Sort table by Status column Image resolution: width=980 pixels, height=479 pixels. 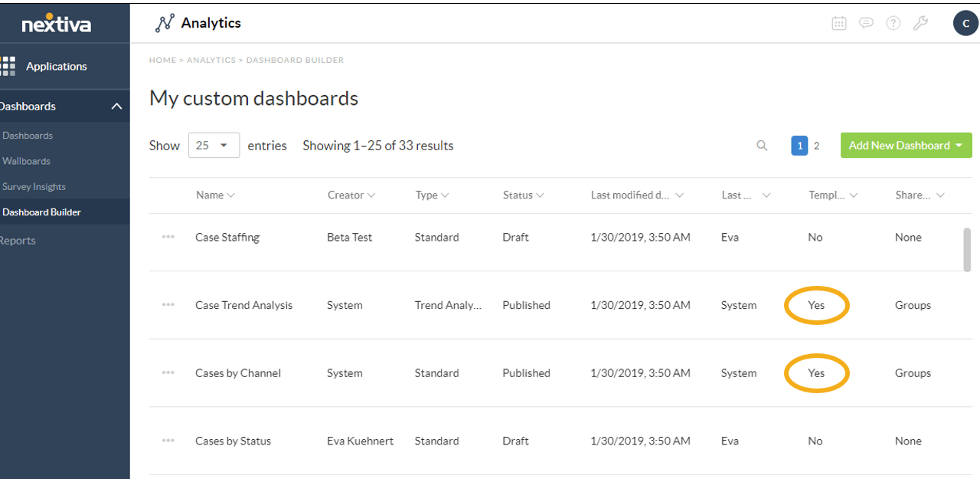[523, 195]
